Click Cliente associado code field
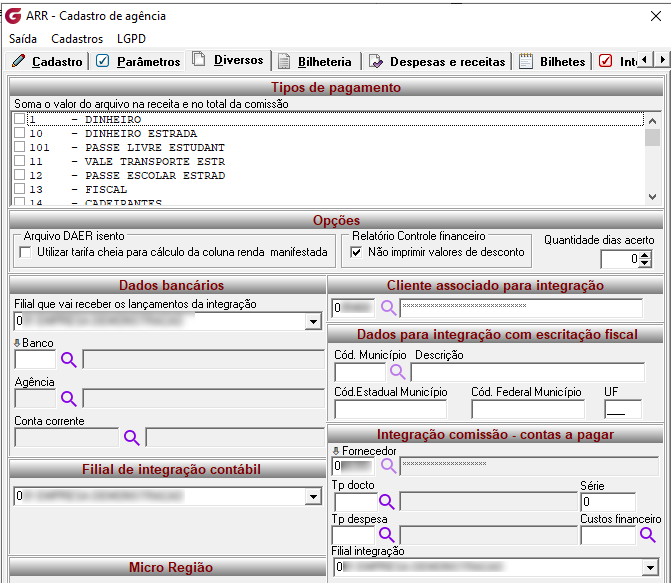Image resolution: width=671 pixels, height=583 pixels. click(353, 308)
